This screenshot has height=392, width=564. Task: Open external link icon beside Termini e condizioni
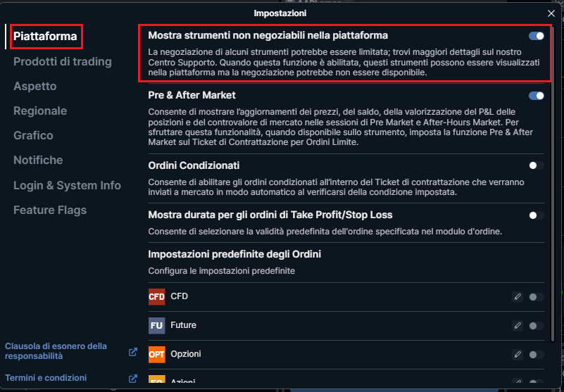coord(133,379)
